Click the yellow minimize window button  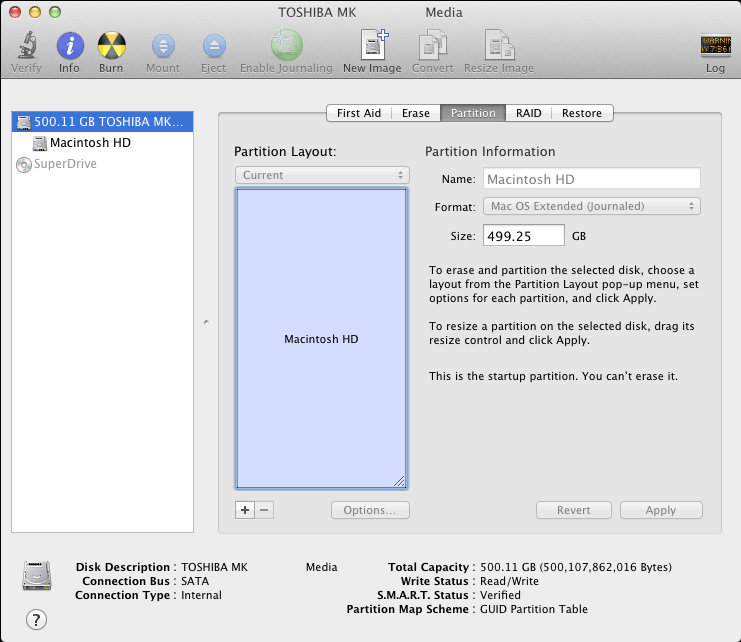(35, 12)
